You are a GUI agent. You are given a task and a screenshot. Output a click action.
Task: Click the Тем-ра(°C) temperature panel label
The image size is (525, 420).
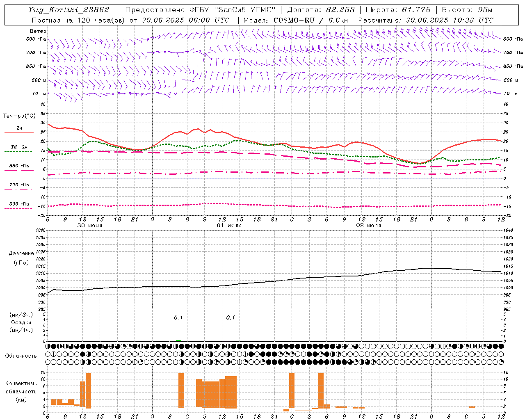pos(19,116)
